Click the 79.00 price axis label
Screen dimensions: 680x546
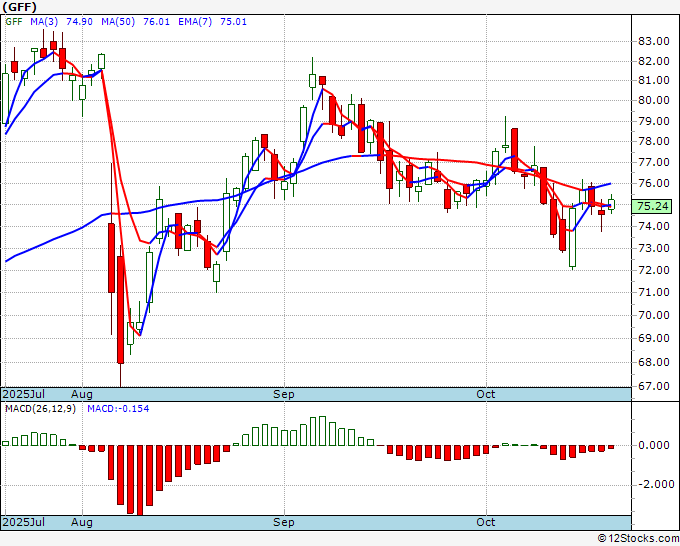654,121
